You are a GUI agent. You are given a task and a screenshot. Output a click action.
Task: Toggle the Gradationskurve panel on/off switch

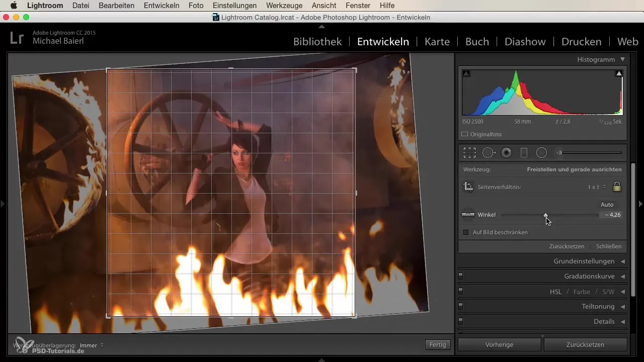(460, 276)
